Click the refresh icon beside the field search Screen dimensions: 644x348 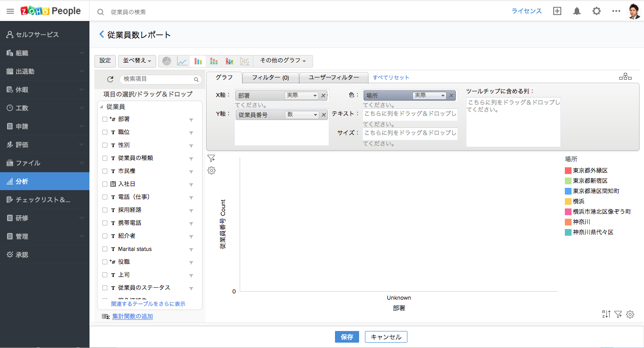click(110, 79)
